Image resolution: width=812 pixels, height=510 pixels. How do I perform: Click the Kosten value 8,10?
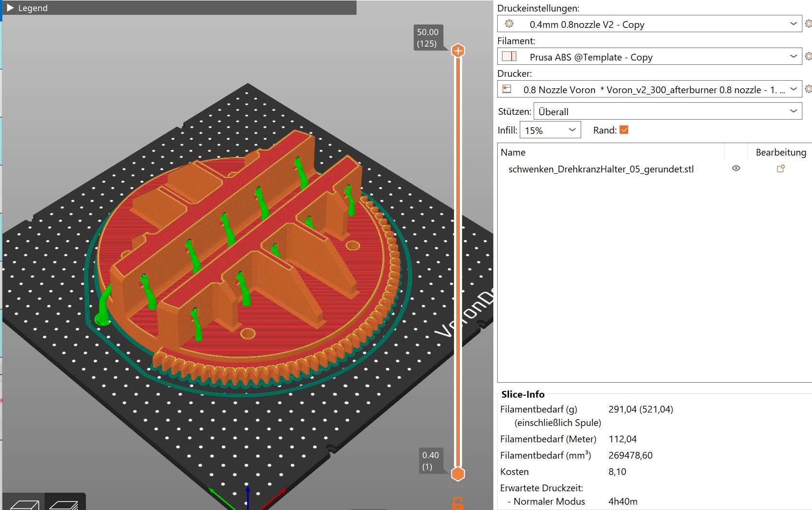[x=617, y=472]
